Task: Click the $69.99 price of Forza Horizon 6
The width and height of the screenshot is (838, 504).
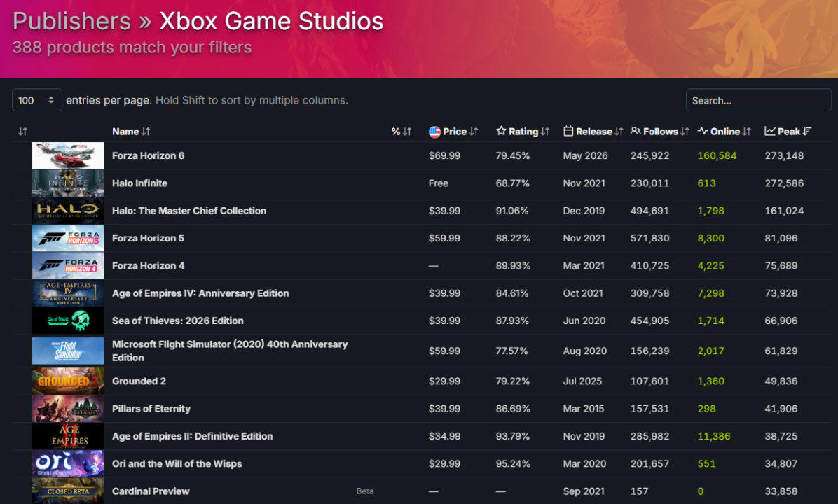Action: click(x=444, y=155)
